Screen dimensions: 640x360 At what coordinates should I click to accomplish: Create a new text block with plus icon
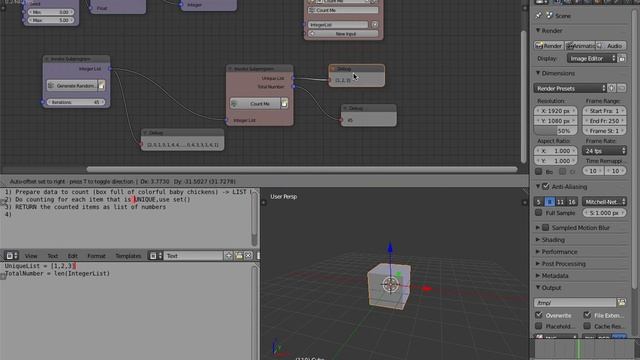pyautogui.click(x=229, y=256)
